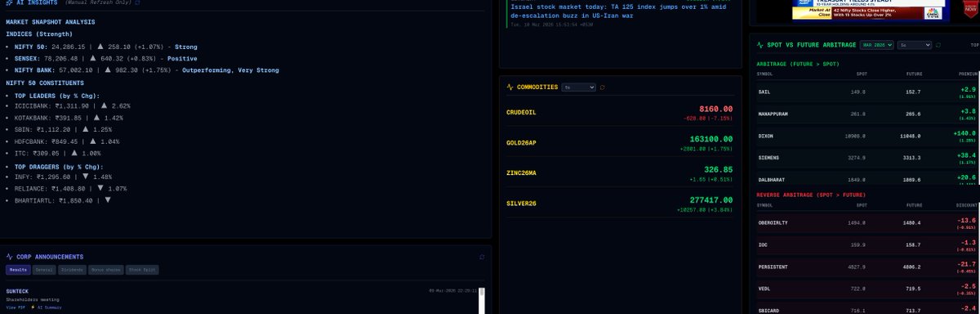Select SBICARD in reverse arbitrage table
Viewport: 980px width, 314px height.
pyautogui.click(x=867, y=308)
